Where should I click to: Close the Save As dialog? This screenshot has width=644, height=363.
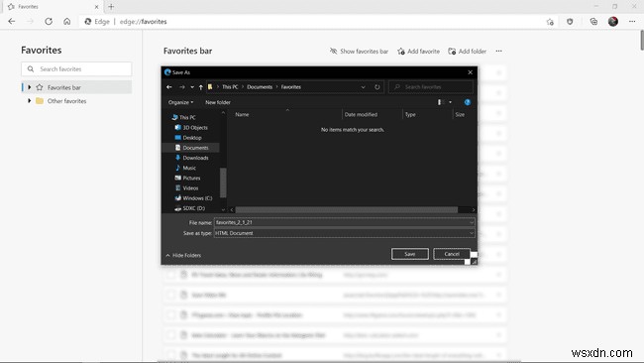pos(471,72)
